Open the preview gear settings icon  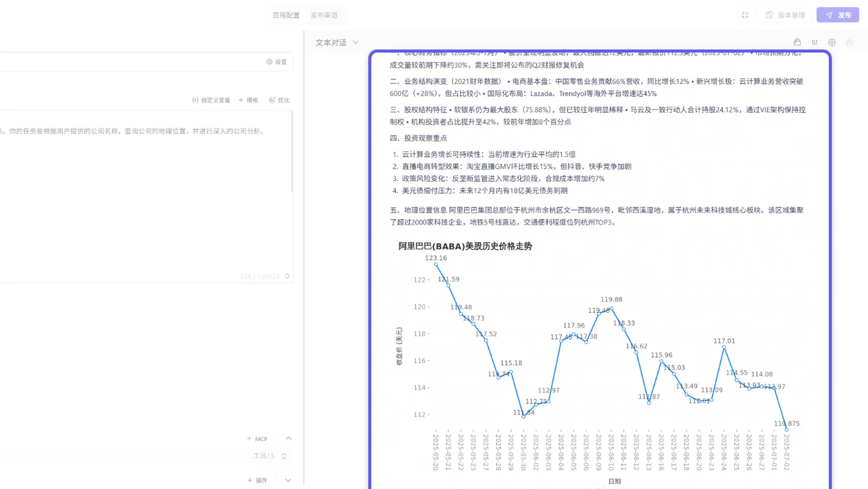click(832, 42)
